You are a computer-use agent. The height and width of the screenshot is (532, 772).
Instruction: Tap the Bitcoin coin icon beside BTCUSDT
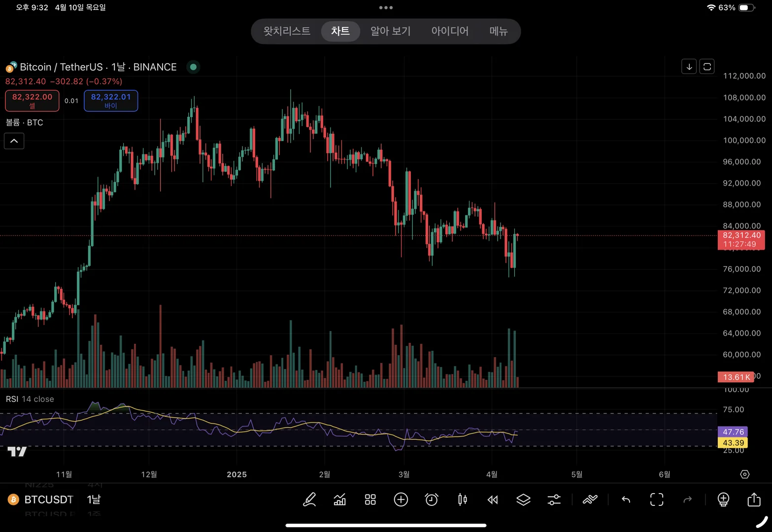point(13,499)
